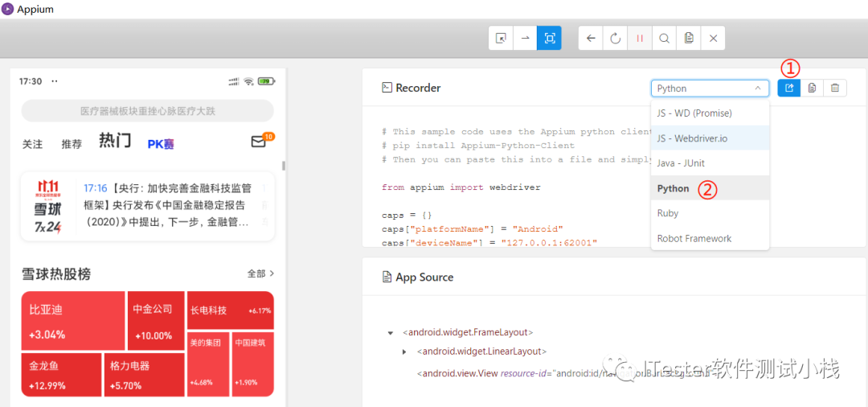Select JS - WD (Promise) option

pyautogui.click(x=710, y=113)
